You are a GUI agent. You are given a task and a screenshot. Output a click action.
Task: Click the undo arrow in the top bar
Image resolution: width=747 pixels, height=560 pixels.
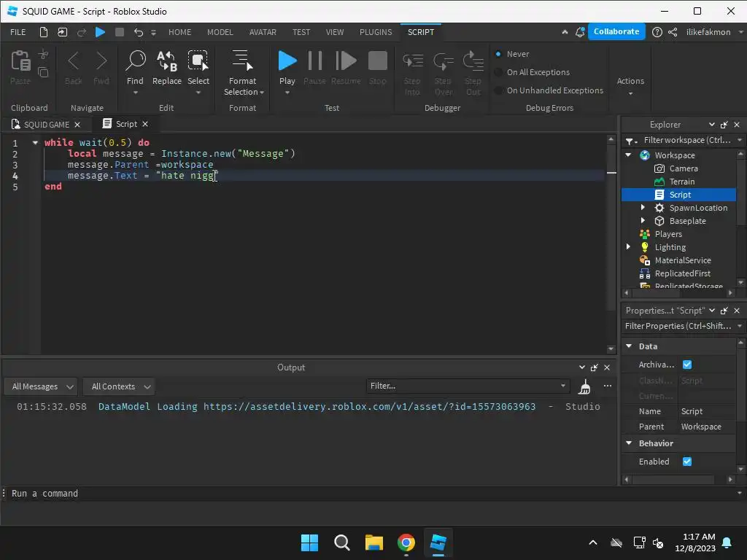(138, 32)
